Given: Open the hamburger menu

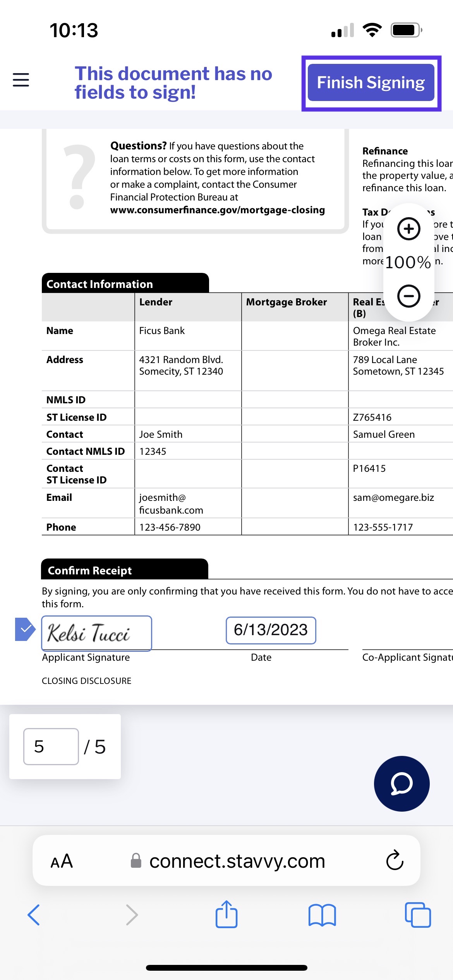Looking at the screenshot, I should click(x=21, y=80).
